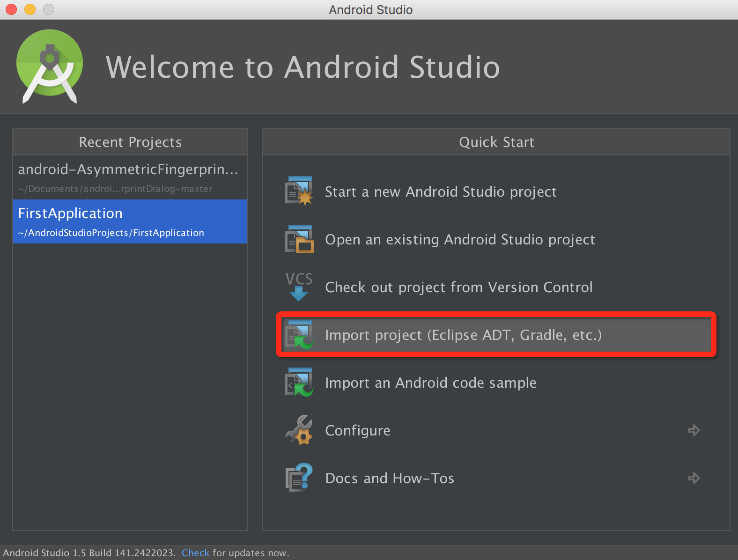Open an existing Android Studio project
The width and height of the screenshot is (738, 560).
point(460,239)
